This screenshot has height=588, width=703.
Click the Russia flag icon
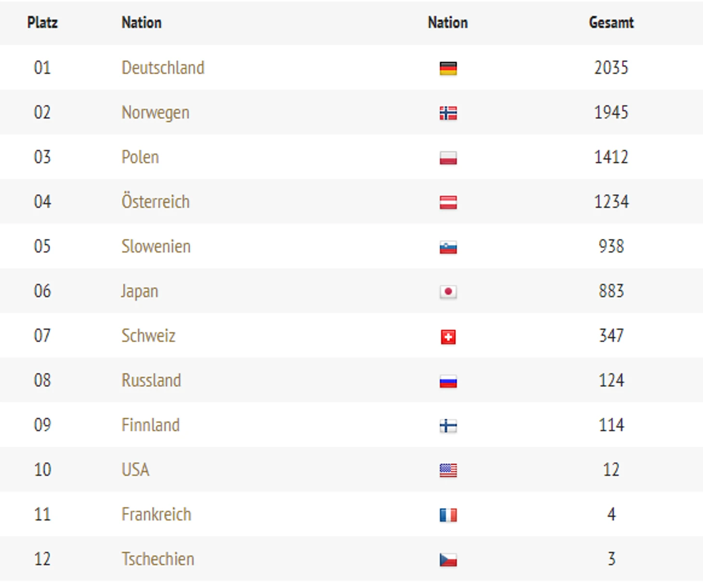(448, 382)
